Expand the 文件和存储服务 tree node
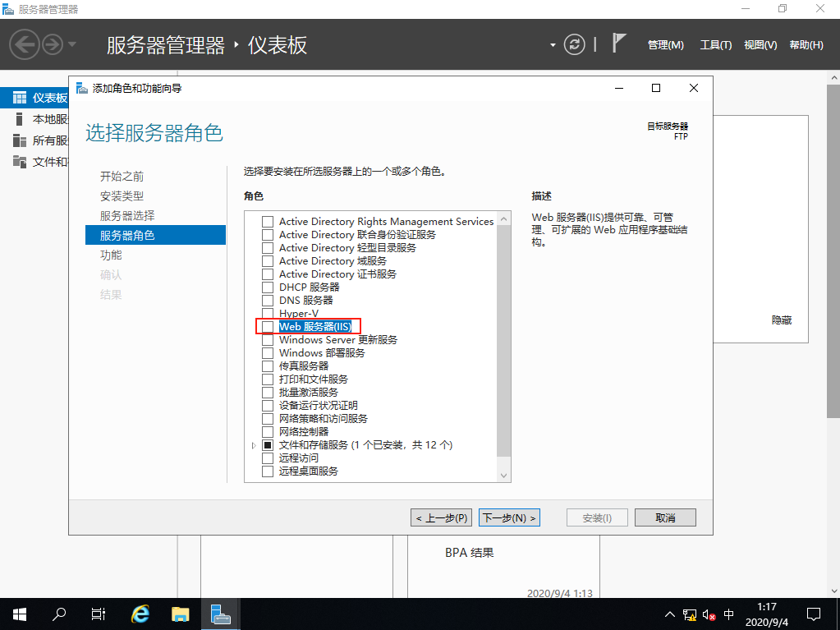The width and height of the screenshot is (840, 630). coord(254,445)
